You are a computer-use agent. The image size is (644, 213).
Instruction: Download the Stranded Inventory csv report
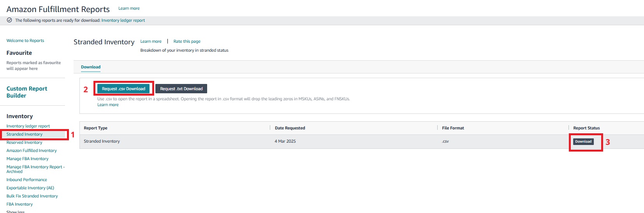tap(583, 141)
